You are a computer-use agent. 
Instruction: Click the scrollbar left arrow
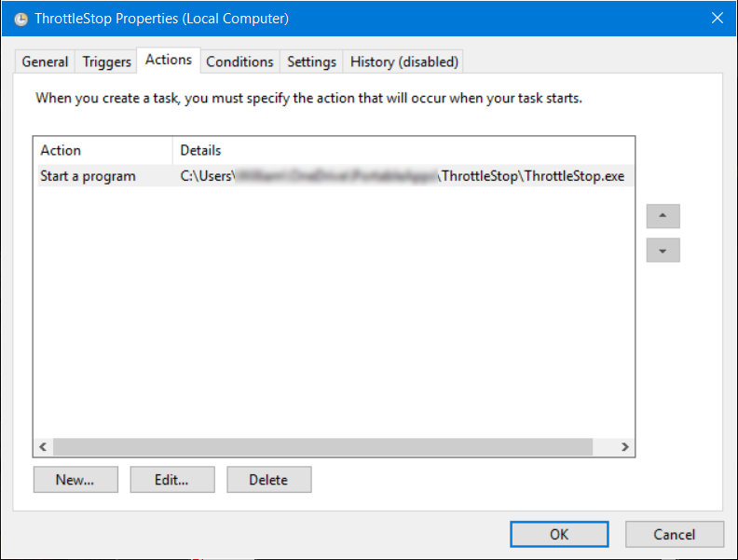click(x=43, y=446)
